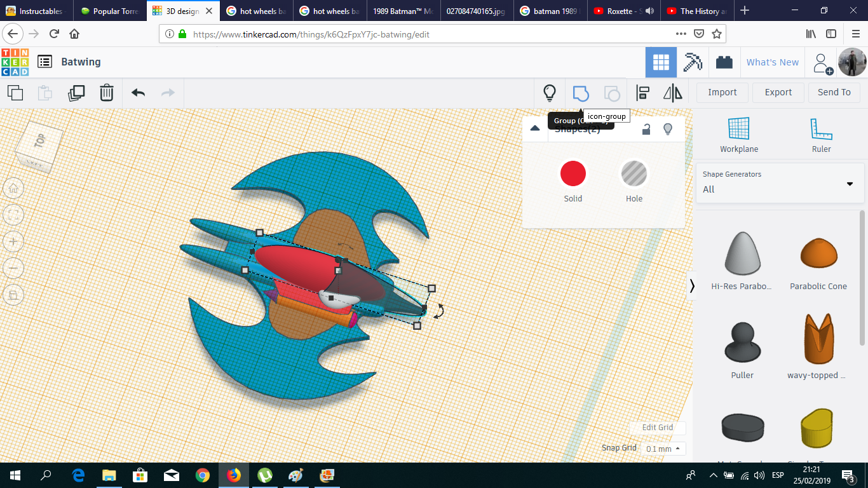Mute the Roxette tab audio
The image size is (868, 488).
point(649,11)
